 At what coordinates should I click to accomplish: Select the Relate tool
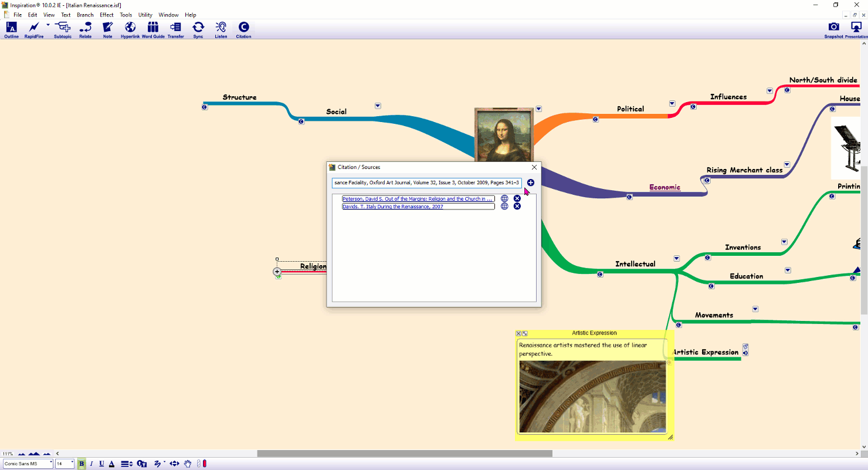(x=86, y=30)
